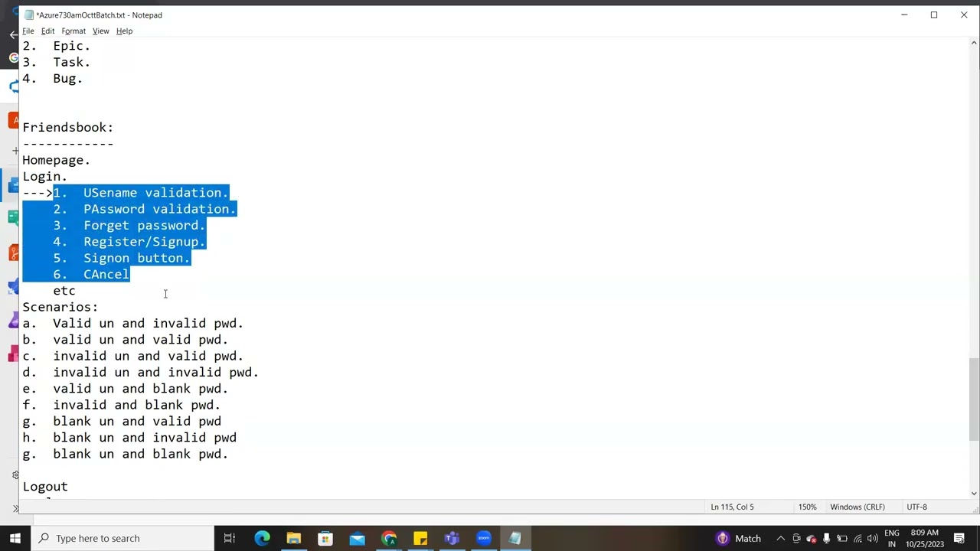Launch Microsoft Edge from the taskbar
Viewport: 980px width, 551px height.
[262, 538]
